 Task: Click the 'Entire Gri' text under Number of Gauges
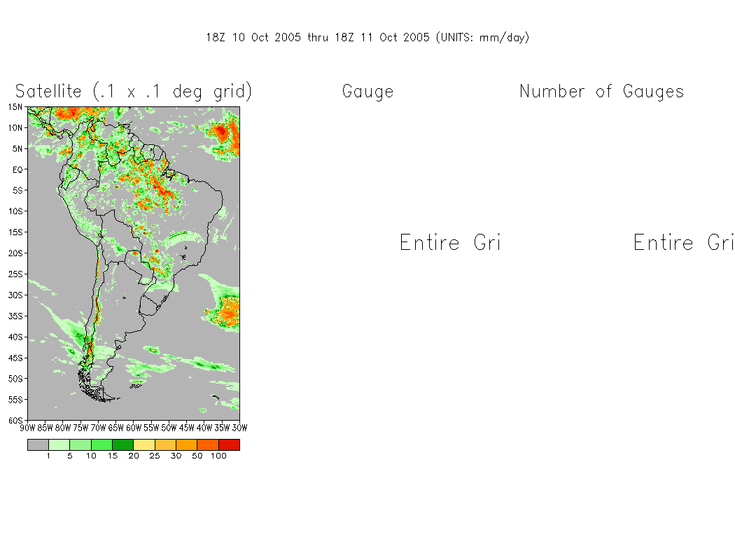tap(683, 243)
